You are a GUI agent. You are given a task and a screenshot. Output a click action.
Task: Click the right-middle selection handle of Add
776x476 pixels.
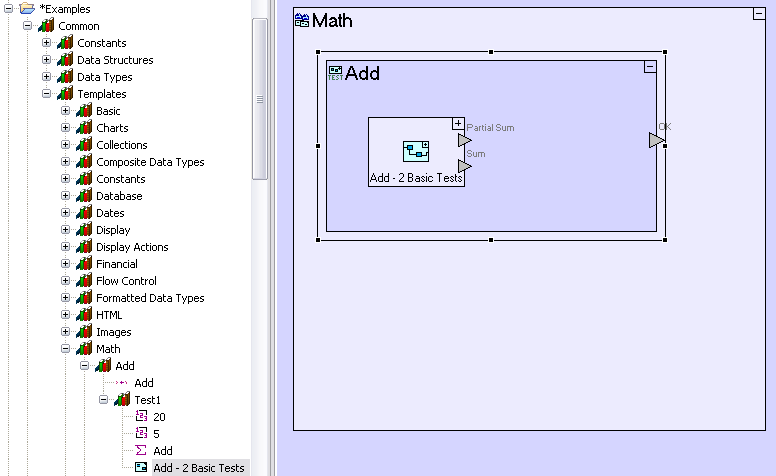click(665, 146)
